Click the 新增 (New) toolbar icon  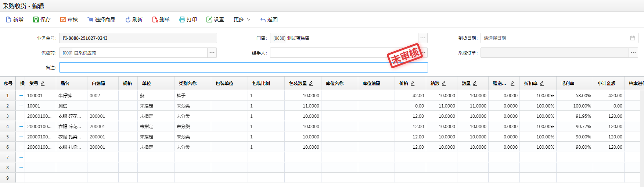9,20
